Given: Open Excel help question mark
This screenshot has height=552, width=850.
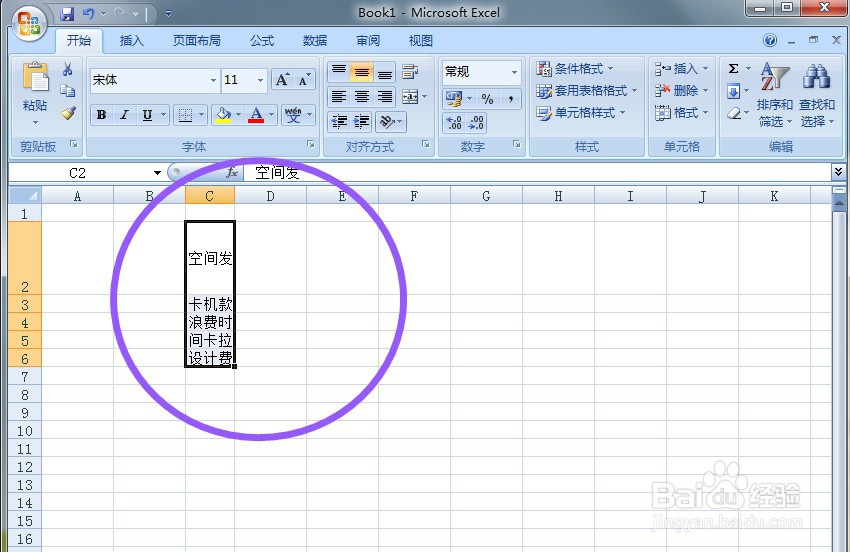Looking at the screenshot, I should tap(770, 40).
